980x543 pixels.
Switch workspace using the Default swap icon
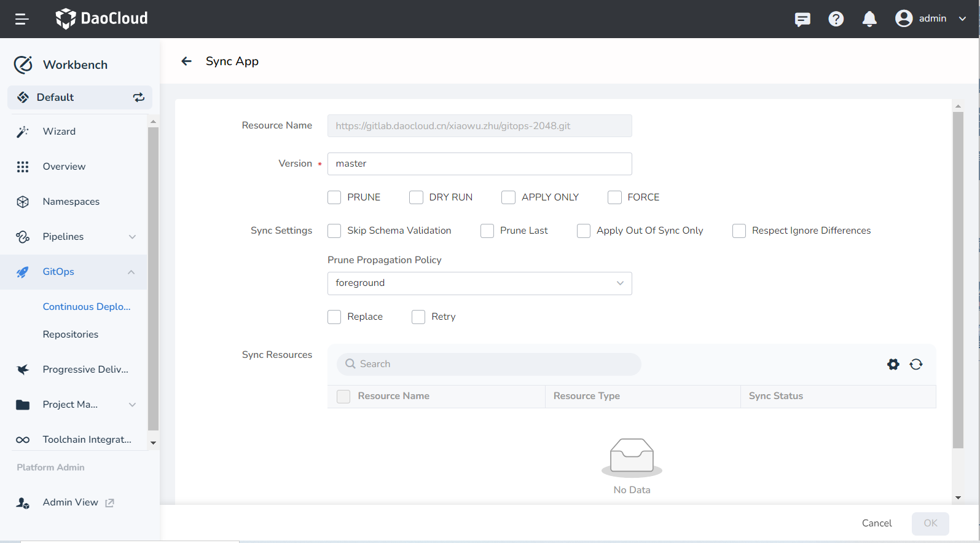coord(139,97)
